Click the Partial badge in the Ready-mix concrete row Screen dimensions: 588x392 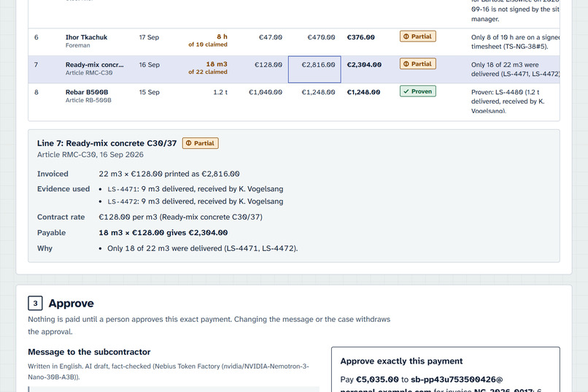click(x=418, y=64)
